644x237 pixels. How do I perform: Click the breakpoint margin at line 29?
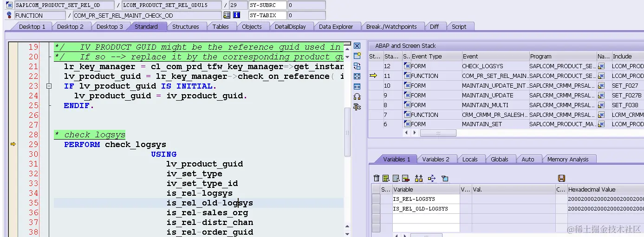pos(13,144)
